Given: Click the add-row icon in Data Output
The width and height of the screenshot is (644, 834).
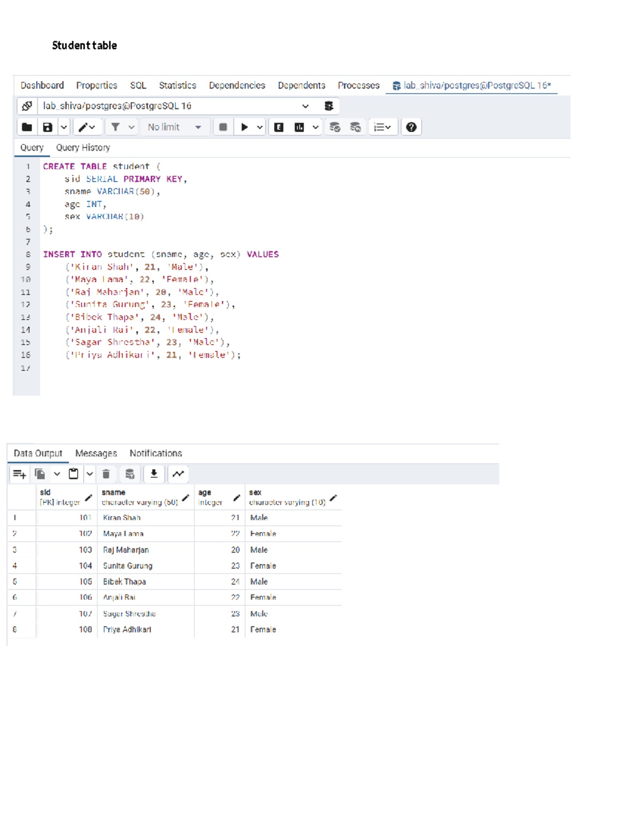Looking at the screenshot, I should (19, 474).
